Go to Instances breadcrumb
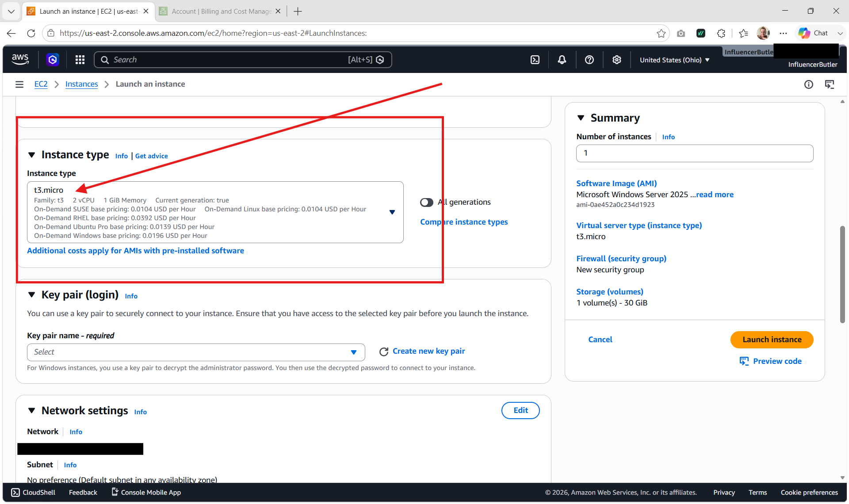849x504 pixels. click(82, 84)
